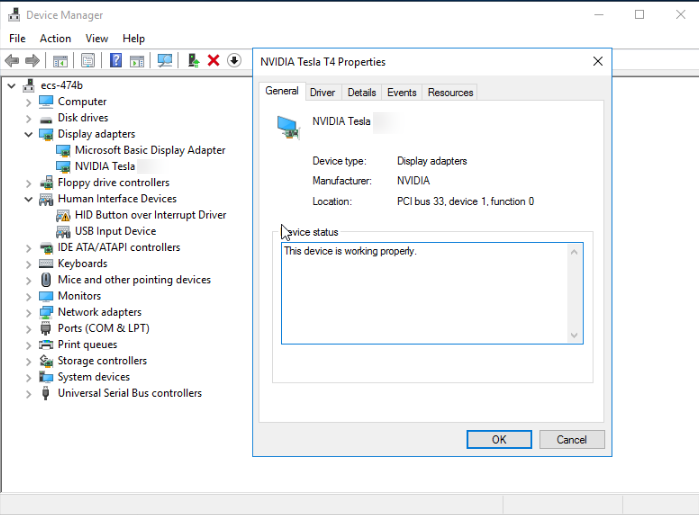Expand the Universal Serial Bus controllers node
Image resolution: width=699 pixels, height=515 pixels.
pyautogui.click(x=29, y=394)
